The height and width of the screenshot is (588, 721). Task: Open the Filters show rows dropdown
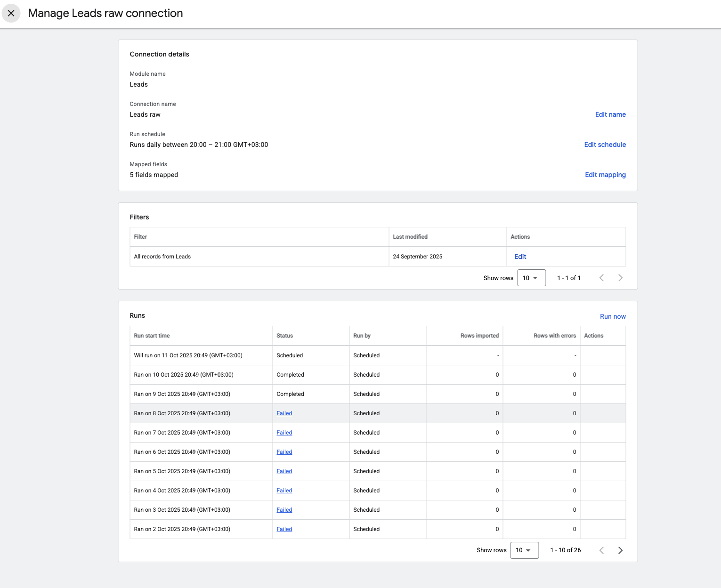[x=531, y=278]
